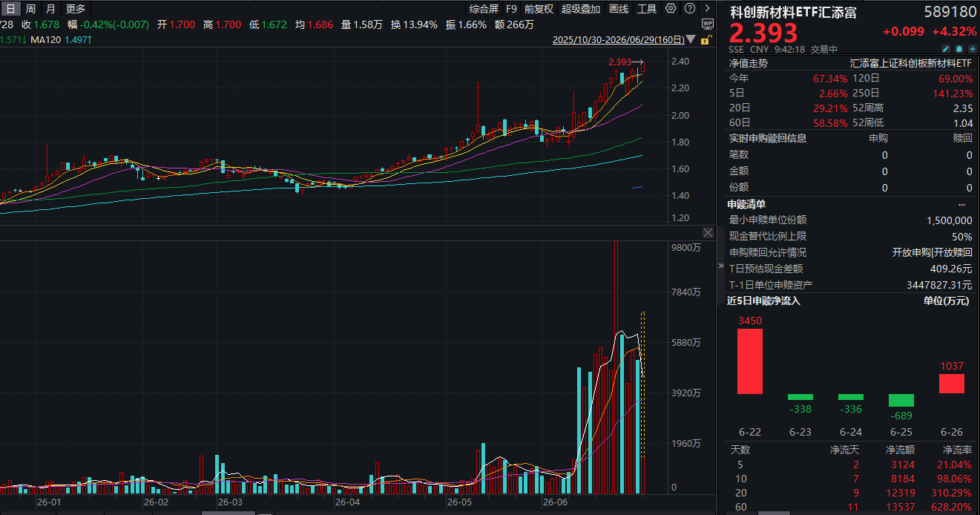Click the 3447827.31元 asset value
The width and height of the screenshot is (980, 515).
[939, 286]
